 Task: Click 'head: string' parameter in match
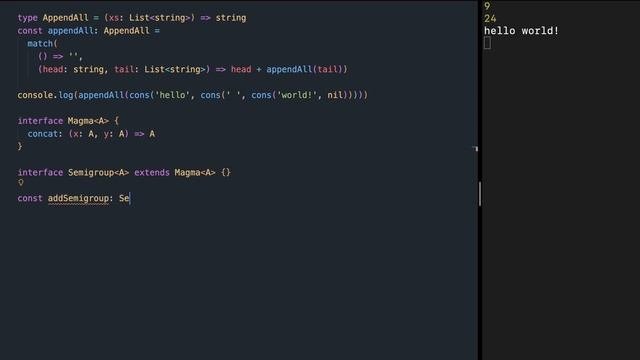click(73, 69)
